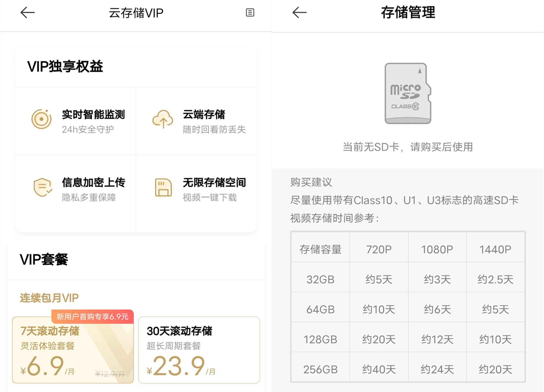Open the order list icon top right
The height and width of the screenshot is (392, 544).
click(250, 12)
